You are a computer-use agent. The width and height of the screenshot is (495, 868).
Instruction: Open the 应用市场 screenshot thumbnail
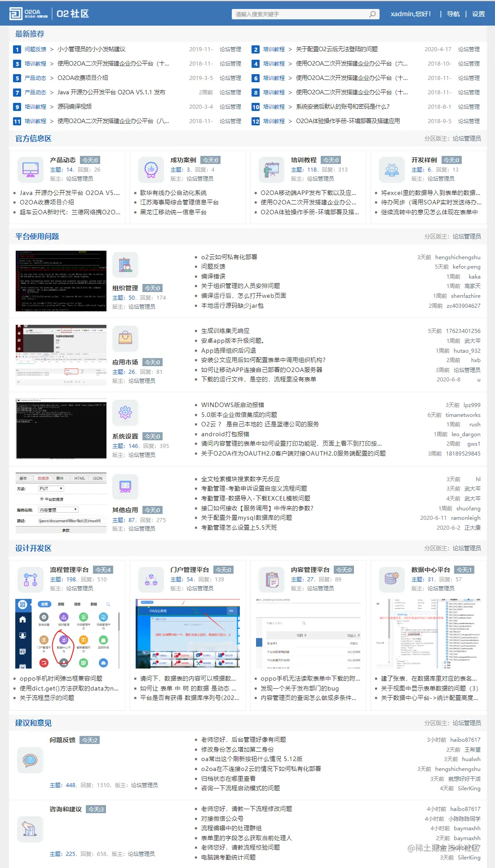click(x=61, y=355)
